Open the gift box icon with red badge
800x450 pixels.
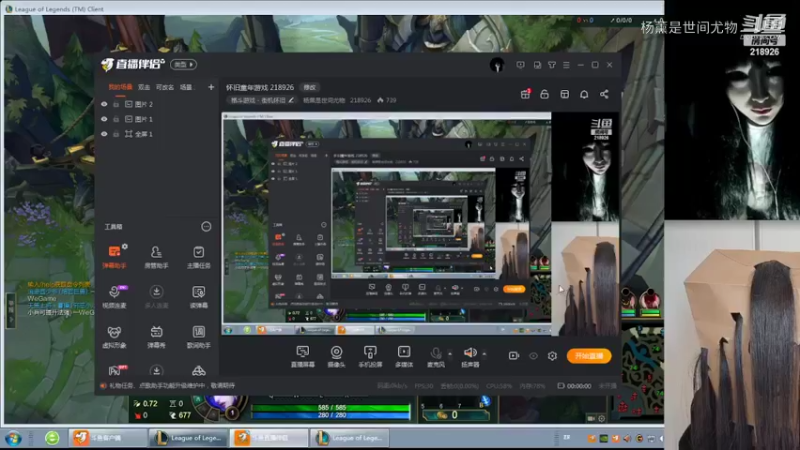click(x=525, y=94)
